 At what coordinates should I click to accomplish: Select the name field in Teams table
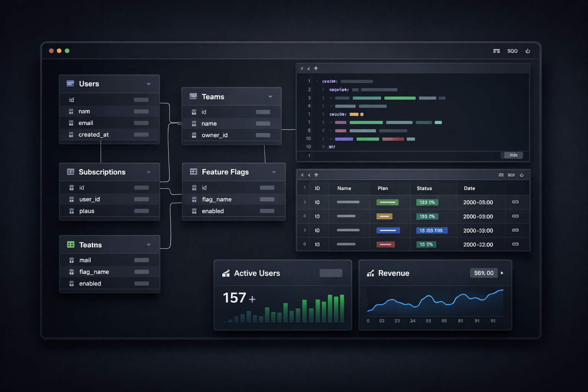coord(232,124)
